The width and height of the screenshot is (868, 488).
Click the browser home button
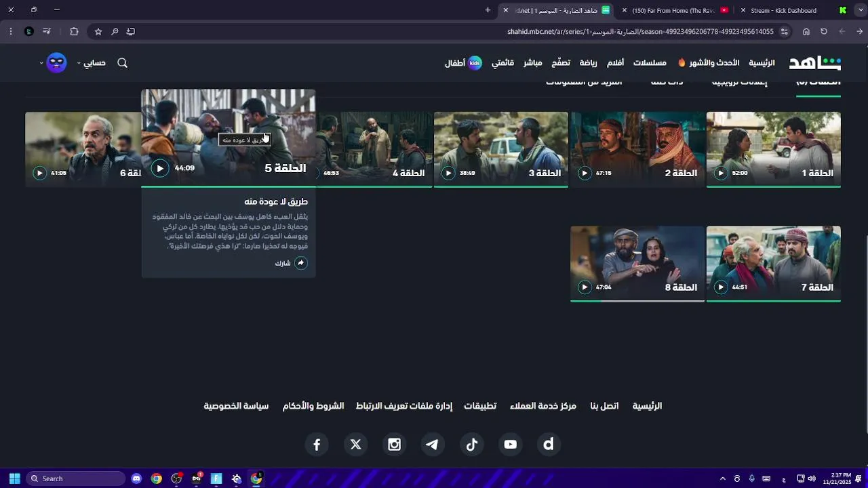pos(806,31)
